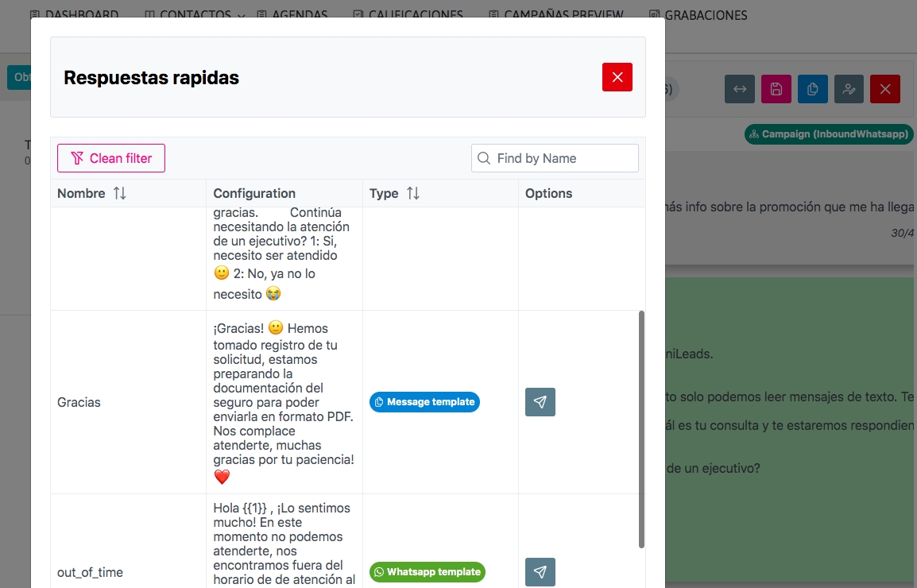917x588 pixels.
Task: Click the blue copy icon in background toolbar
Action: click(812, 89)
